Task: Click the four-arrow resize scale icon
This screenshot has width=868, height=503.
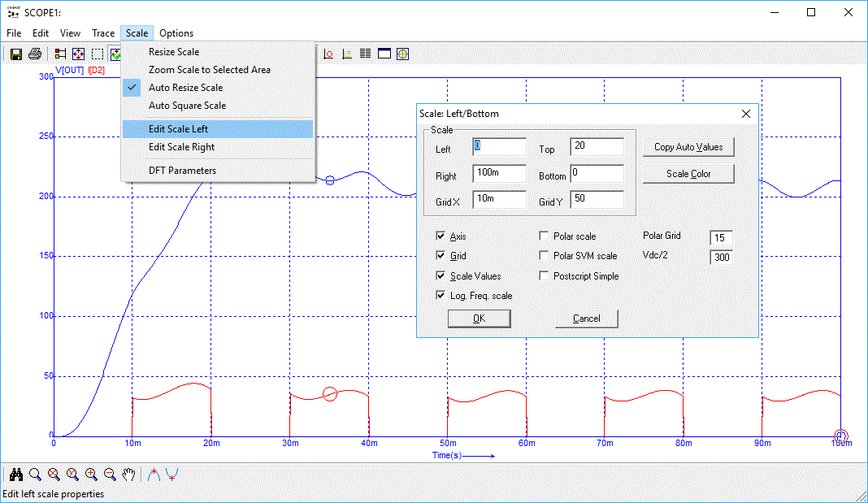Action: (79, 54)
